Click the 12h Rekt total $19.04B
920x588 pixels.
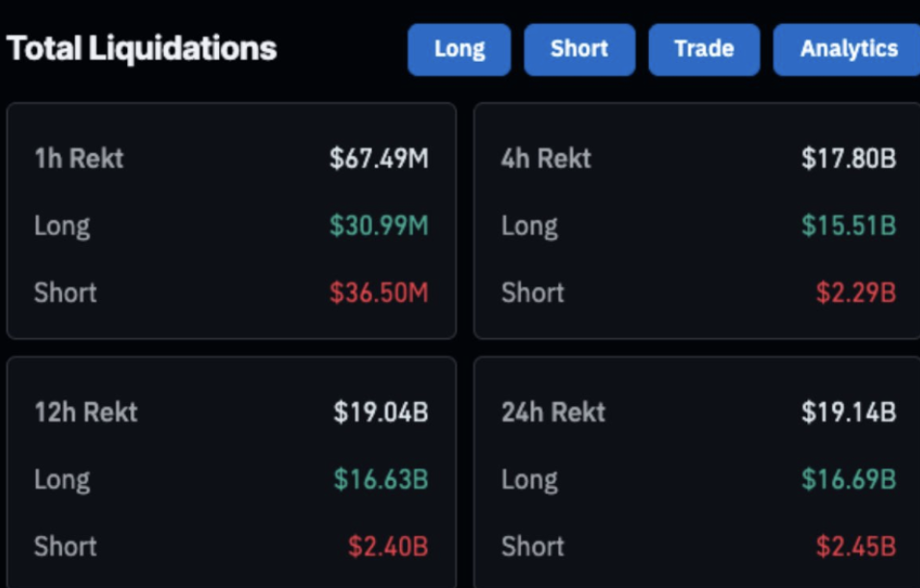click(381, 413)
